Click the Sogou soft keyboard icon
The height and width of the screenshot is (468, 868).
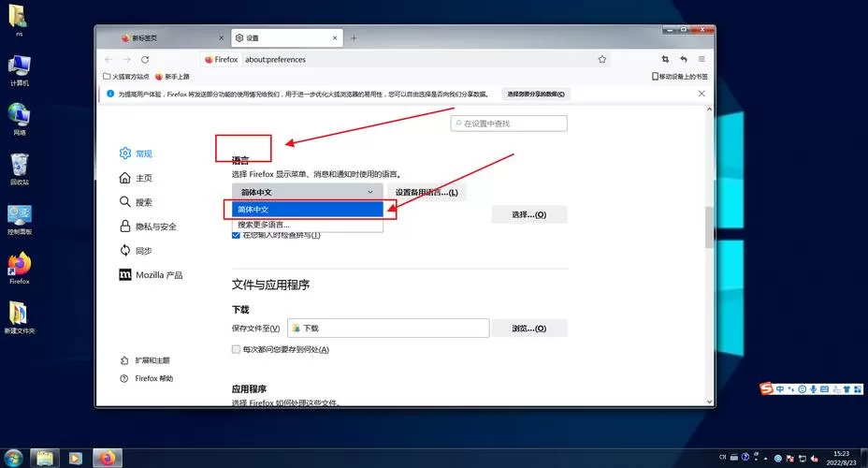[824, 389]
